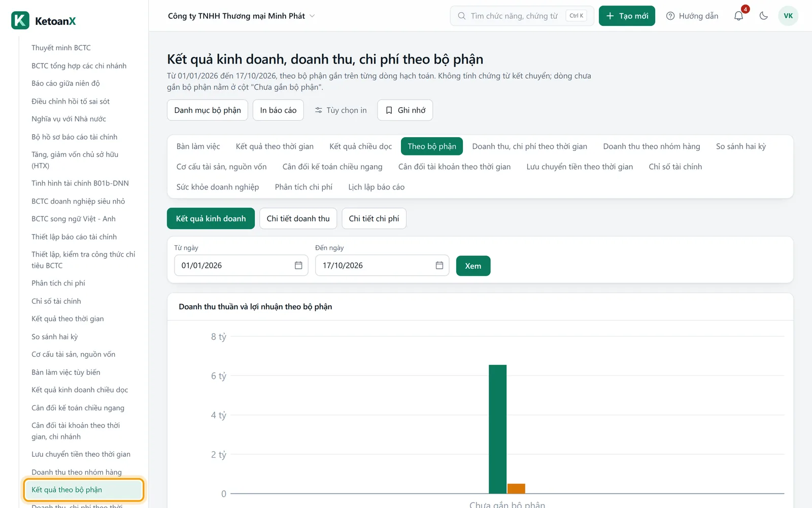This screenshot has width=812, height=508.
Task: Click the Xem button
Action: 473,266
